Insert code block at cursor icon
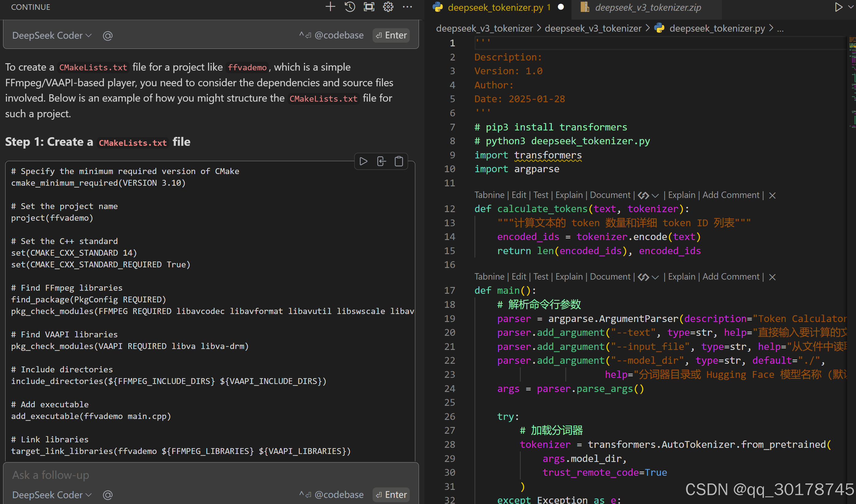Viewport: 856px width, 504px height. [x=381, y=161]
